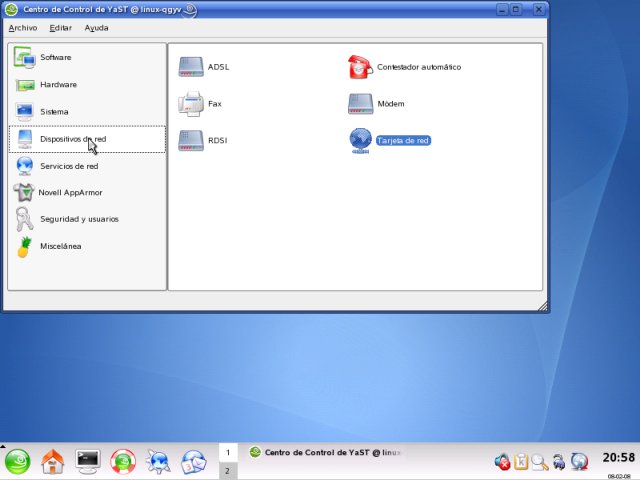Select the Hardware category icon

click(25, 85)
